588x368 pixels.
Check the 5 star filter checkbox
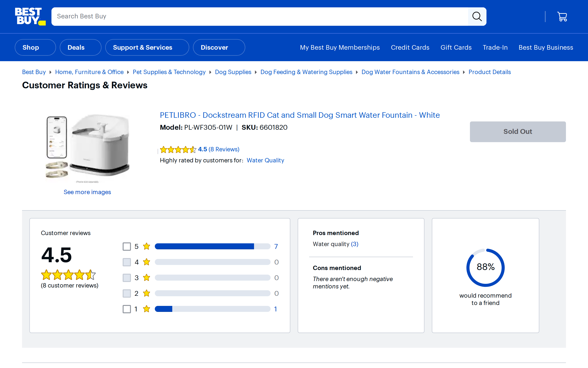pos(127,246)
